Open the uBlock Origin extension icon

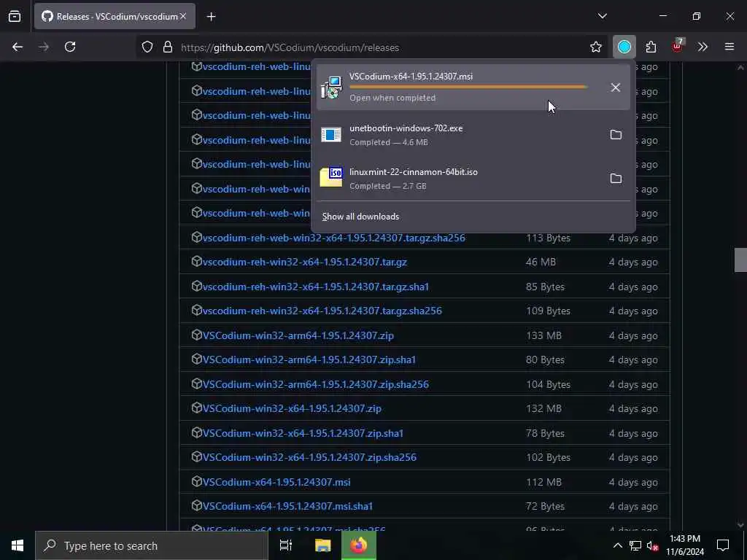[x=677, y=47]
